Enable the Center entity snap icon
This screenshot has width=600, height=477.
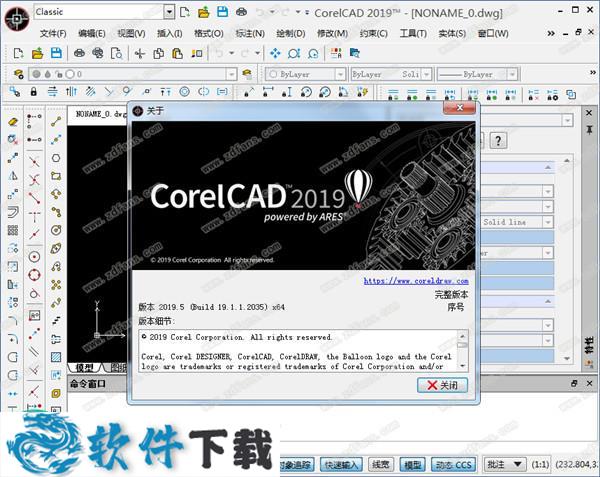tap(34, 257)
